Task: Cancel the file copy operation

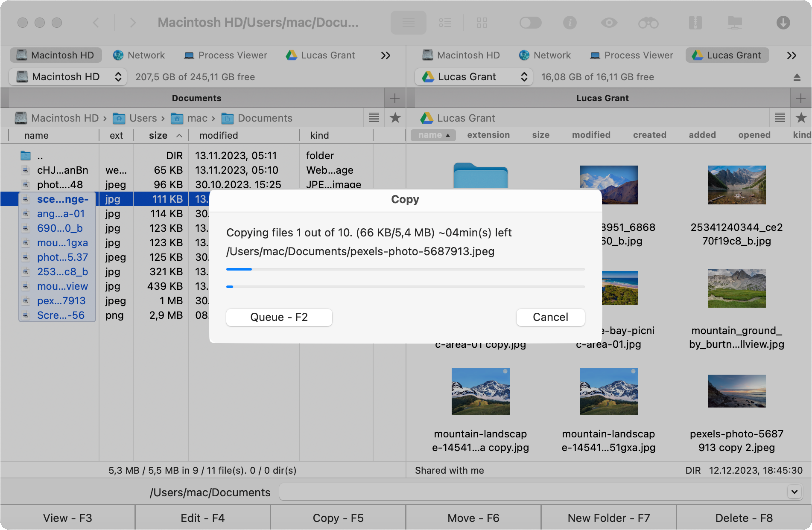Action: point(550,317)
